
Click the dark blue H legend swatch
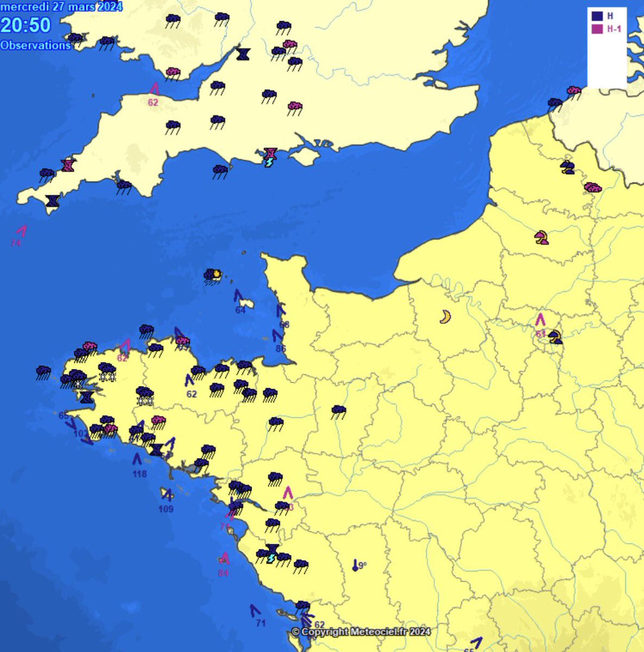[597, 16]
